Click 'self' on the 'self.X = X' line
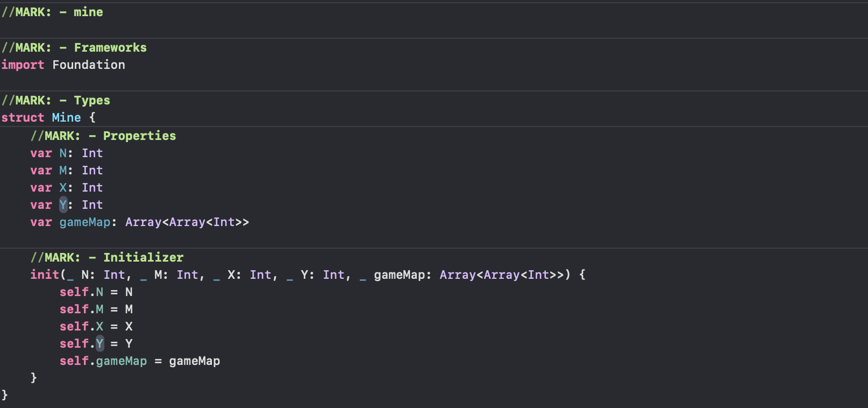The image size is (868, 408). click(74, 326)
